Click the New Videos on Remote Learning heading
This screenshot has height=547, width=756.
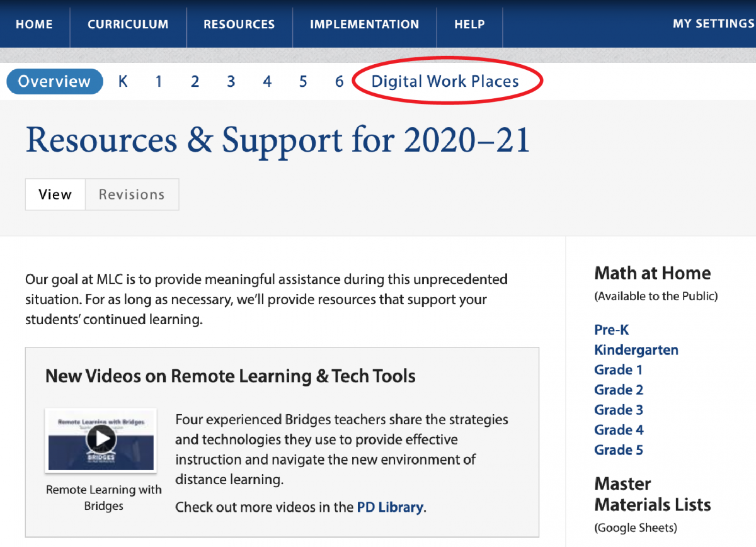coord(231,376)
